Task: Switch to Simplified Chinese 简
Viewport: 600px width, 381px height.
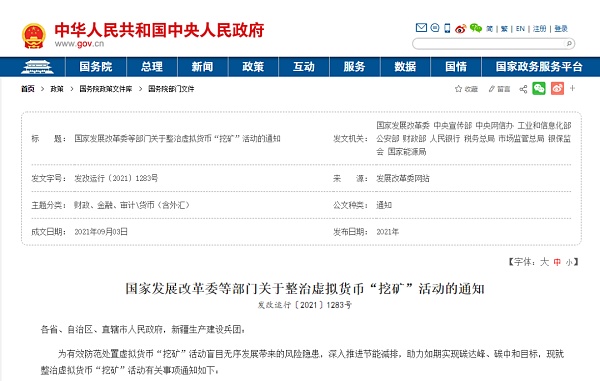Action: [x=489, y=29]
